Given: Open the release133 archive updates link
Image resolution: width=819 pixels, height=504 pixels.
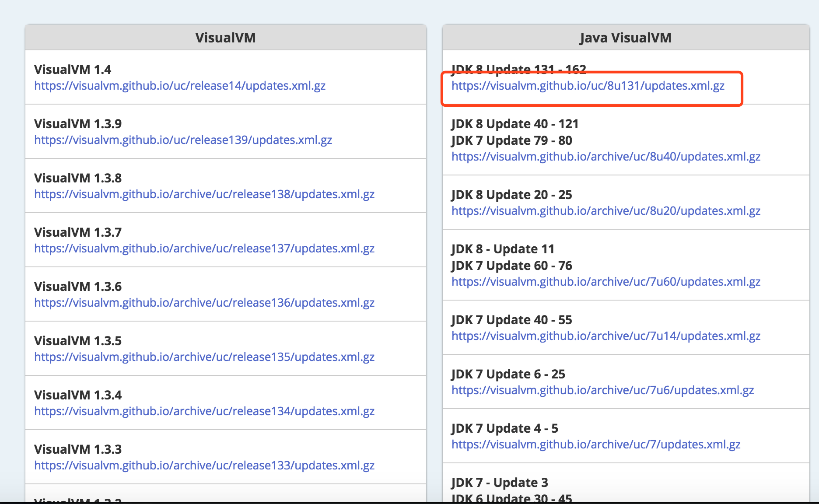Looking at the screenshot, I should click(204, 465).
